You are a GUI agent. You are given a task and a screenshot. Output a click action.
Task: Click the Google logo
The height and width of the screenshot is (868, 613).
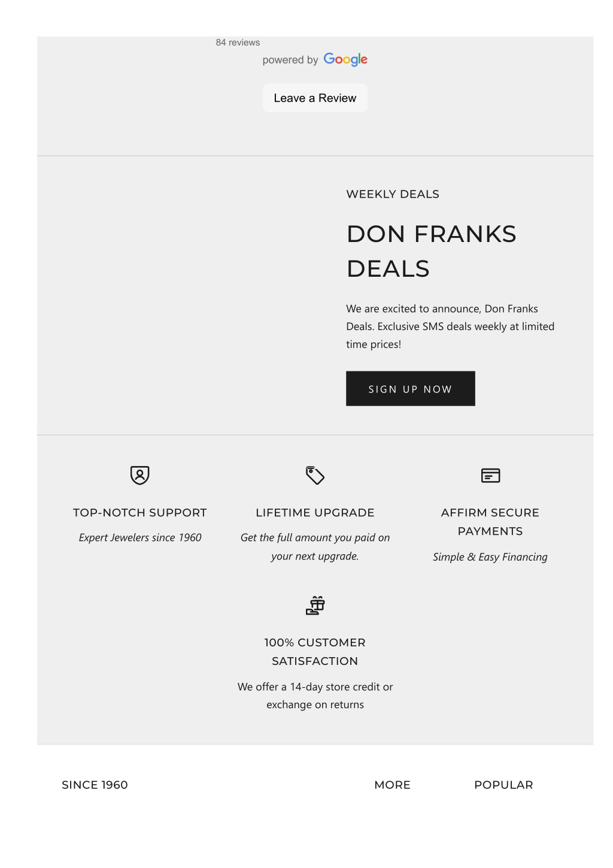(345, 59)
